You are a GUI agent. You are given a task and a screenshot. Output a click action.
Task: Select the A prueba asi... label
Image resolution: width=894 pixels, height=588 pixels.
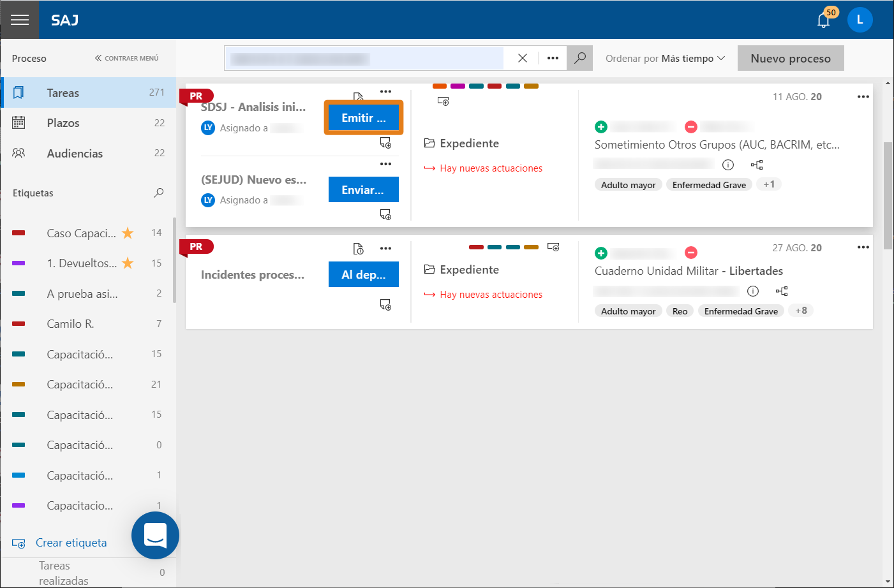pos(82,294)
